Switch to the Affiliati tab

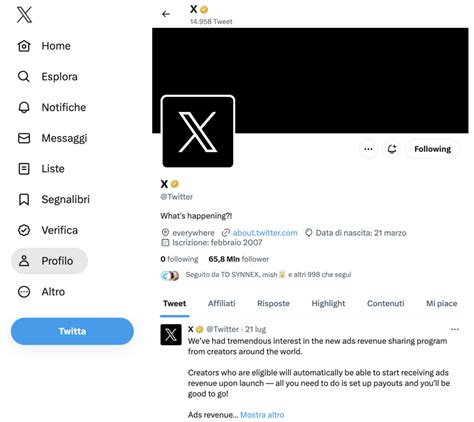(222, 303)
